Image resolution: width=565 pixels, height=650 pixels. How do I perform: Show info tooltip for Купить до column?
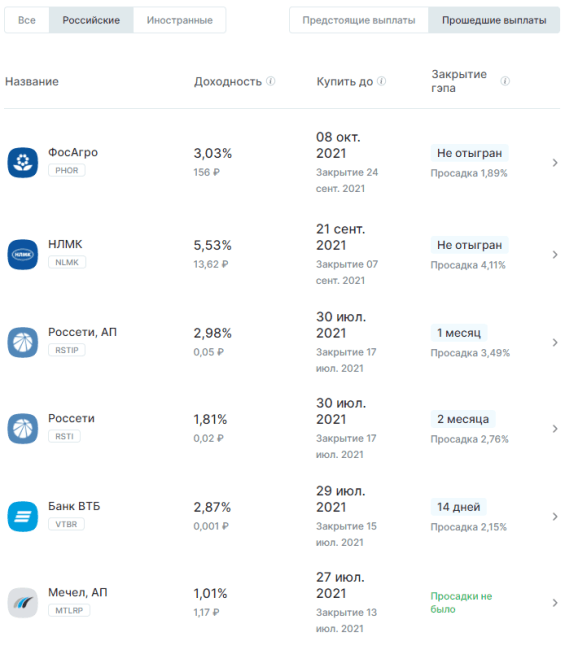382,81
